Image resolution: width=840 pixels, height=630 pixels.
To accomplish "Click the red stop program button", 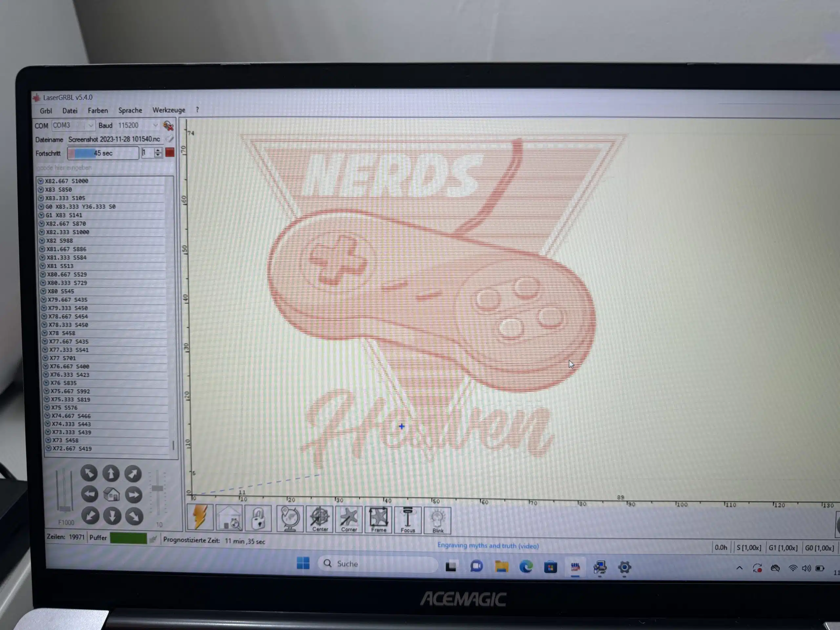I will click(170, 153).
